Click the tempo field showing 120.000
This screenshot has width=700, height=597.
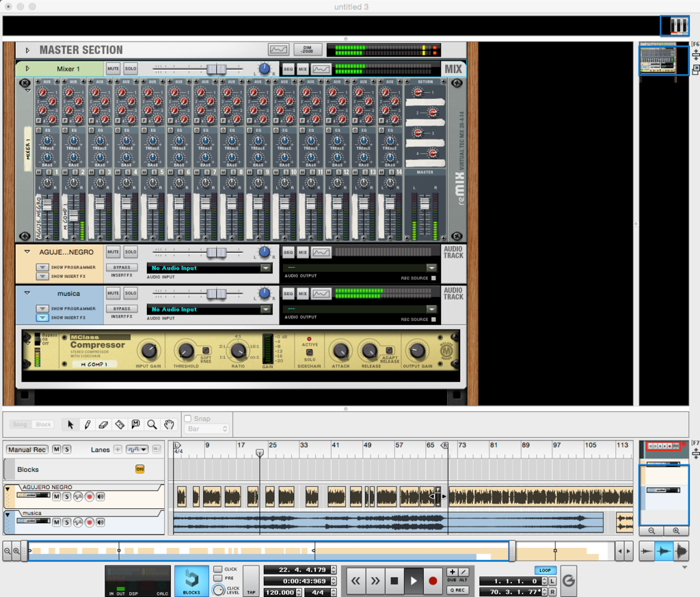280,592
